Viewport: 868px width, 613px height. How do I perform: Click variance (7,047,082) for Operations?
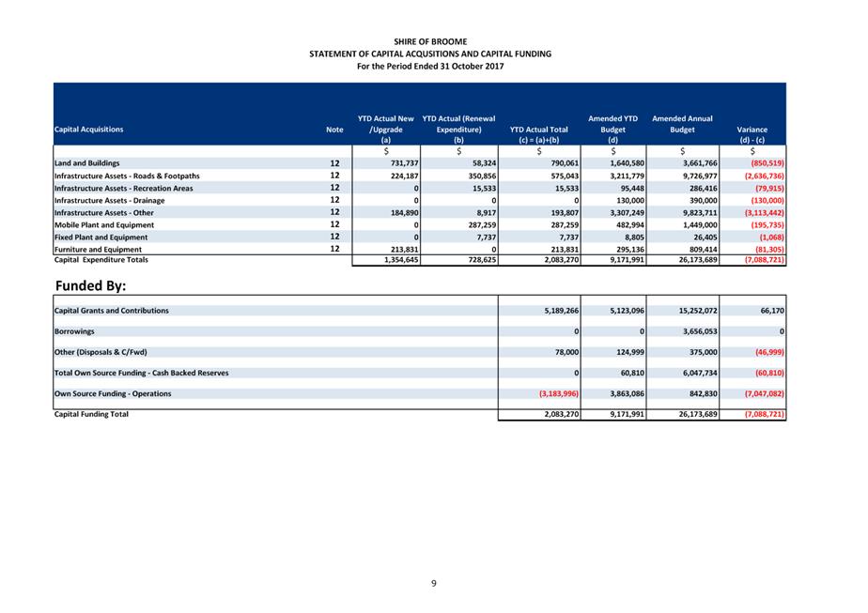pos(765,393)
